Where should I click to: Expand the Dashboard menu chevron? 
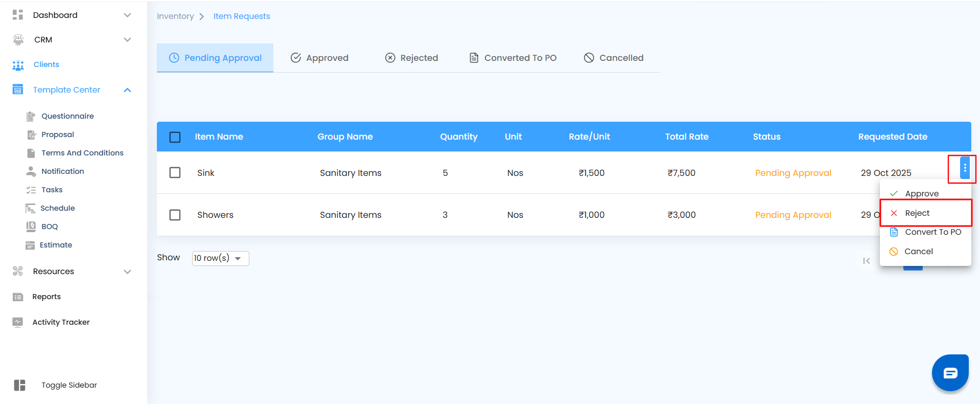click(128, 15)
